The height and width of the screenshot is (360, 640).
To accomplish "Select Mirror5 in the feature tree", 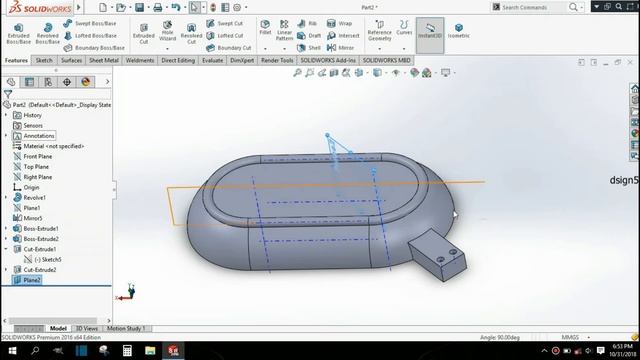I will click(28, 218).
